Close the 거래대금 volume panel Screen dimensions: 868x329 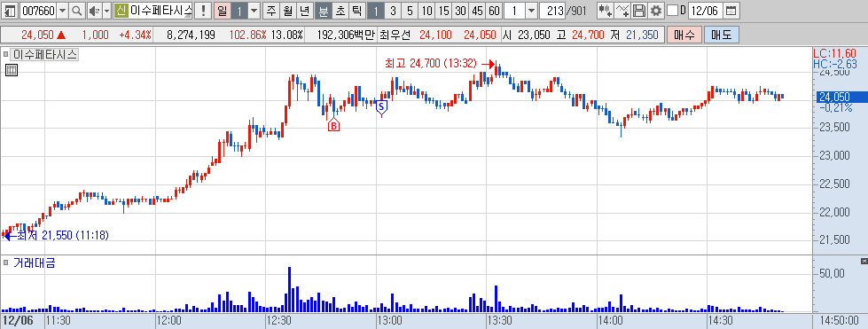864,261
